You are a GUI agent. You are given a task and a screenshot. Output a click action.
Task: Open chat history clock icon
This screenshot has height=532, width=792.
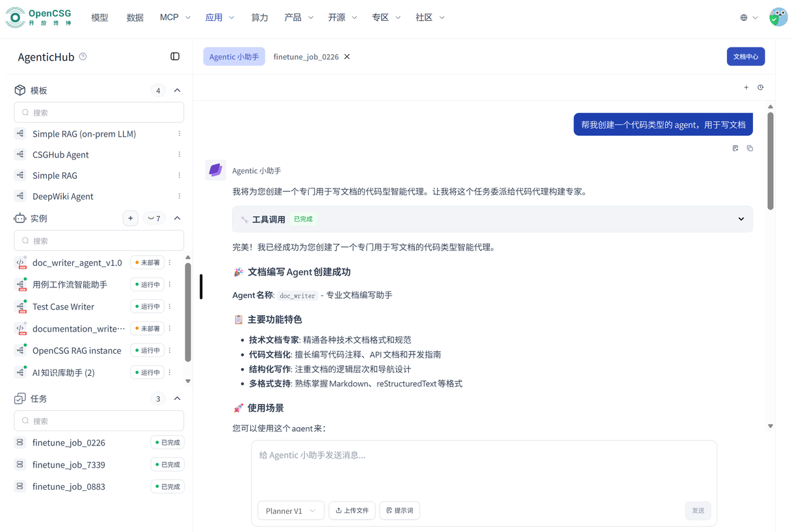pyautogui.click(x=760, y=87)
